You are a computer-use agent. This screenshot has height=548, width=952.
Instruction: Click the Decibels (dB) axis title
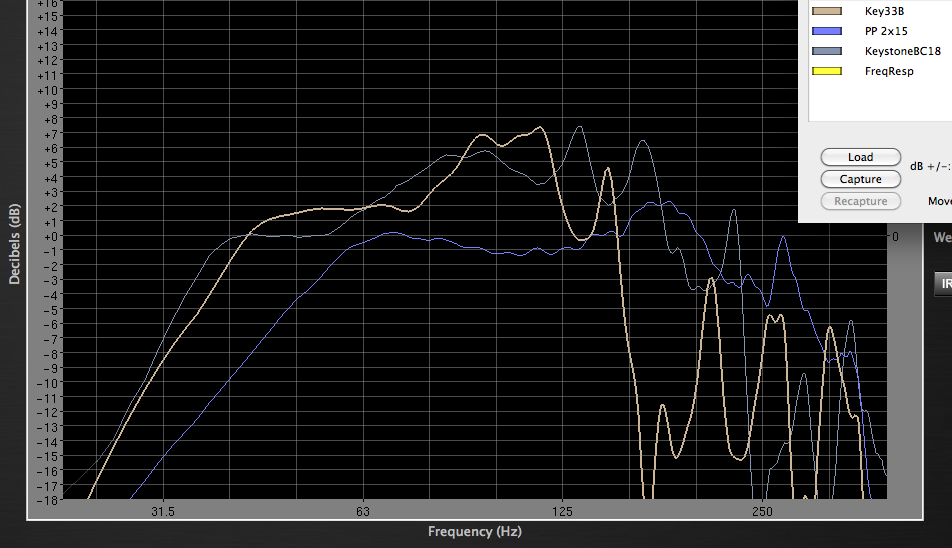(15, 244)
